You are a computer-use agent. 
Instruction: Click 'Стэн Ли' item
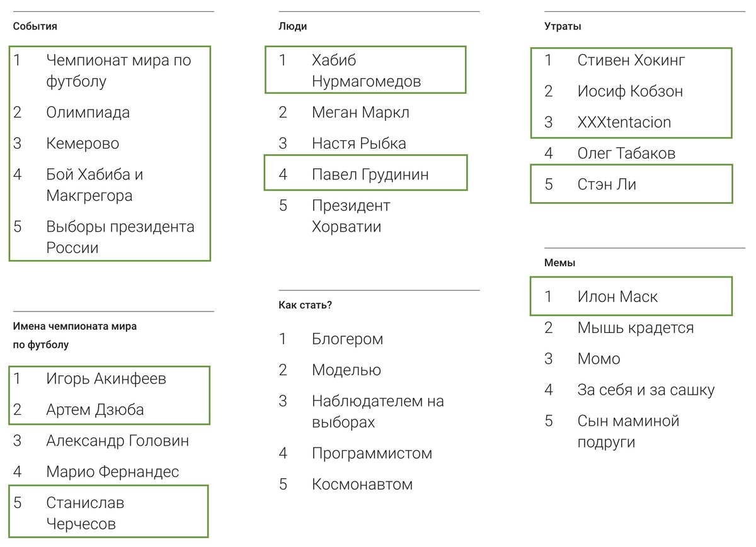pyautogui.click(x=607, y=184)
